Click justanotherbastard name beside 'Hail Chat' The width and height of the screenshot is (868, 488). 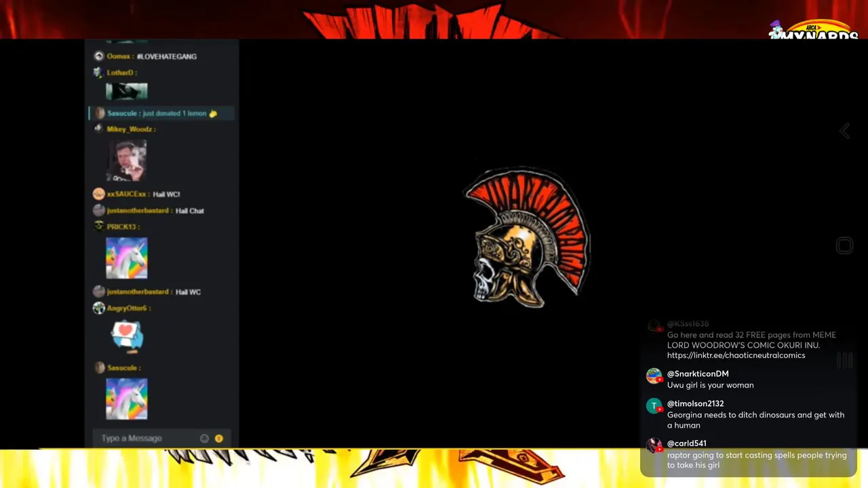pyautogui.click(x=138, y=211)
